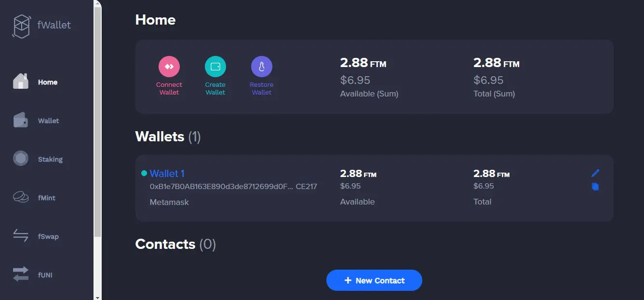This screenshot has height=300, width=644.
Task: Click the Home house icon in sidebar
Action: pyautogui.click(x=20, y=81)
